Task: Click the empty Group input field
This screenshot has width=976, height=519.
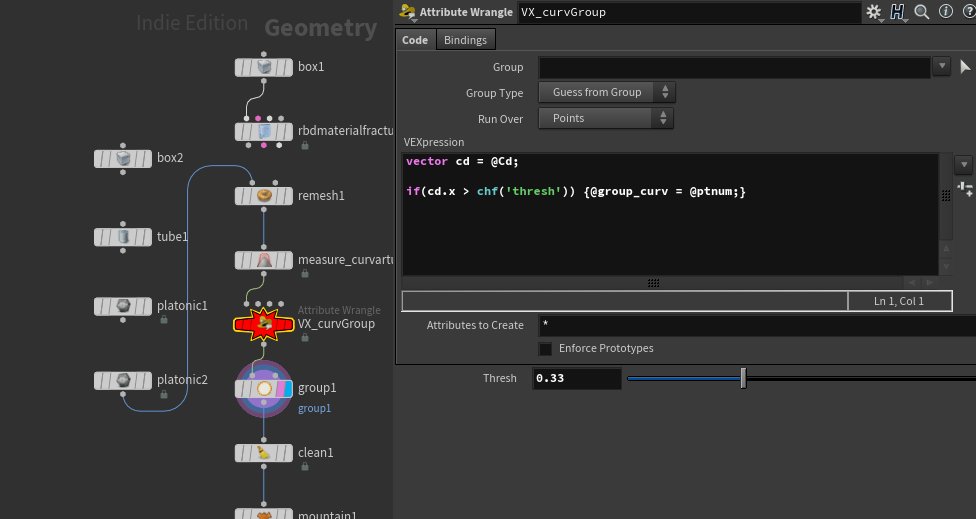Action: pos(734,67)
